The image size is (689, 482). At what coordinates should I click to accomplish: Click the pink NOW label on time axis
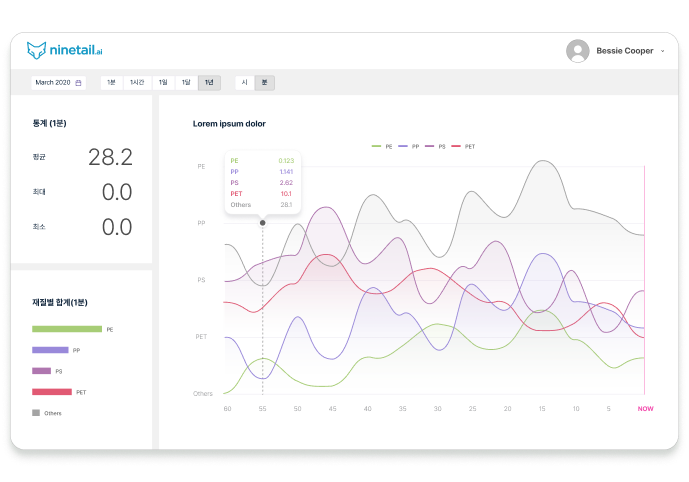(x=645, y=408)
